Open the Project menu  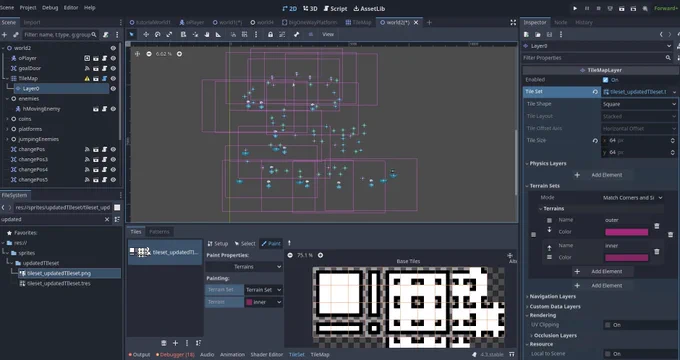coord(28,8)
